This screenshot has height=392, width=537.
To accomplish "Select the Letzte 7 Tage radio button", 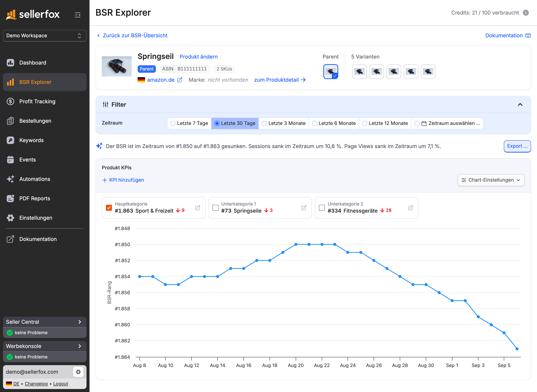I will pos(173,123).
